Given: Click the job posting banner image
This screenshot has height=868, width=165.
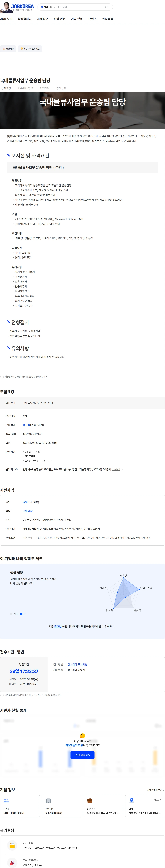Looking at the screenshot, I should pyautogui.click(x=82, y=111).
